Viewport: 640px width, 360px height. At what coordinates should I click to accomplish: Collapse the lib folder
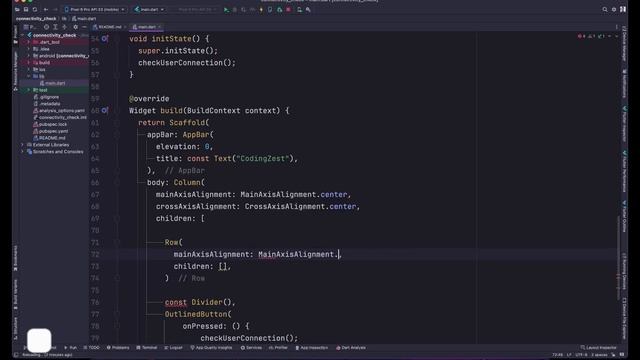point(29,76)
